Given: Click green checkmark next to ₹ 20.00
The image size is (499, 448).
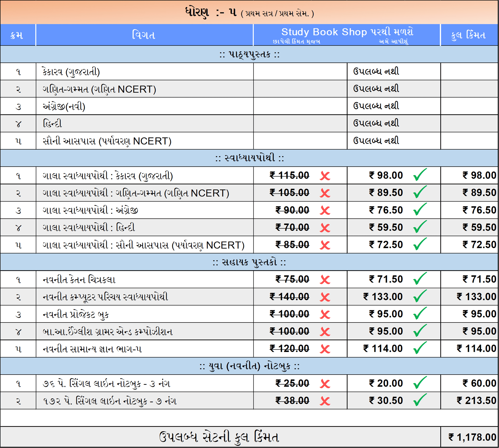Looking at the screenshot, I should 420,383.
